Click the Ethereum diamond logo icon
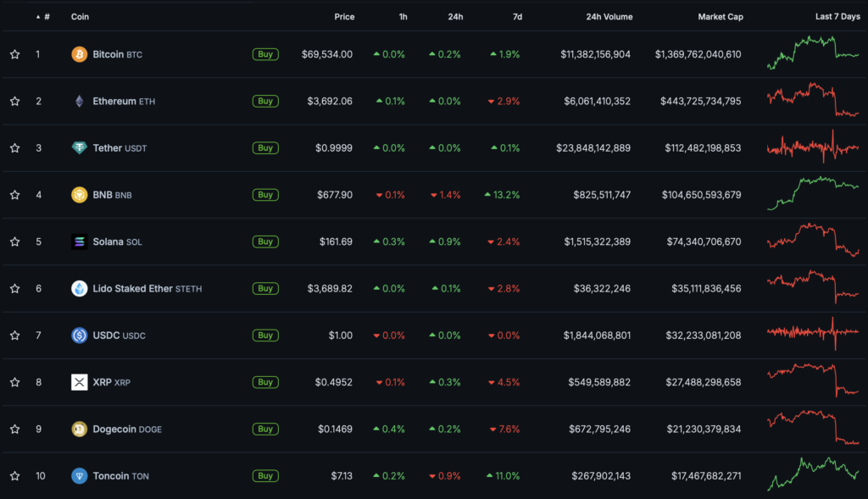This screenshot has height=499, width=868. 79,102
